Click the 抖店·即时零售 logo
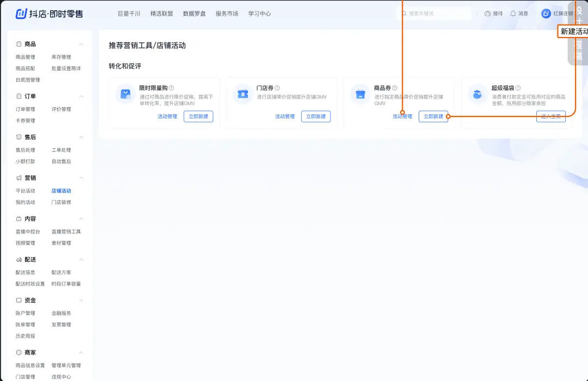588x381 pixels. 49,14
